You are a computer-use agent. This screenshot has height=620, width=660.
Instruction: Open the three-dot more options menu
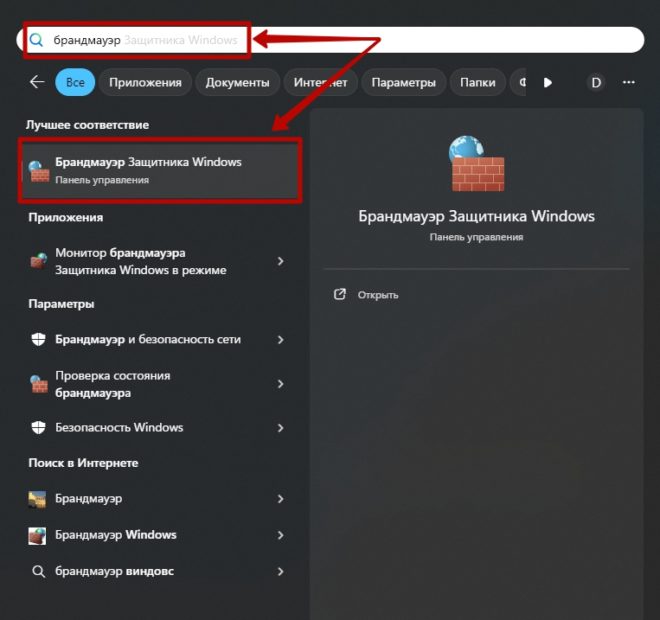(628, 82)
